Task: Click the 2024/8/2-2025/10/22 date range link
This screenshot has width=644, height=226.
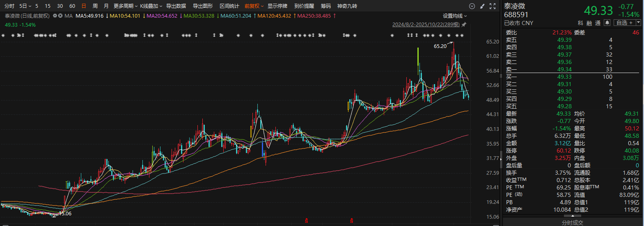Action: pos(426,25)
